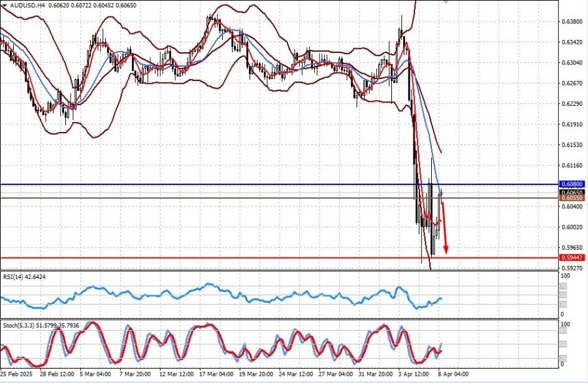The image size is (588, 383).
Task: Click the 0.61530 price axis value
Action: [x=572, y=145]
